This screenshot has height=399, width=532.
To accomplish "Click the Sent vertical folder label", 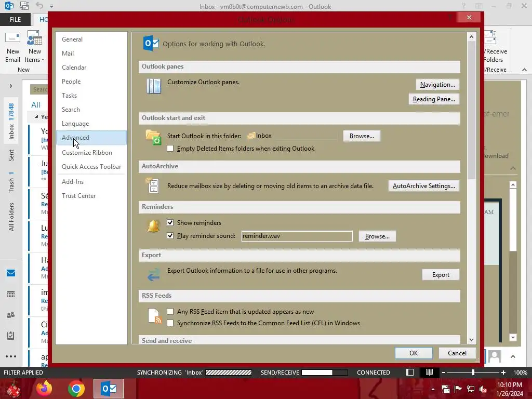I will [11, 155].
